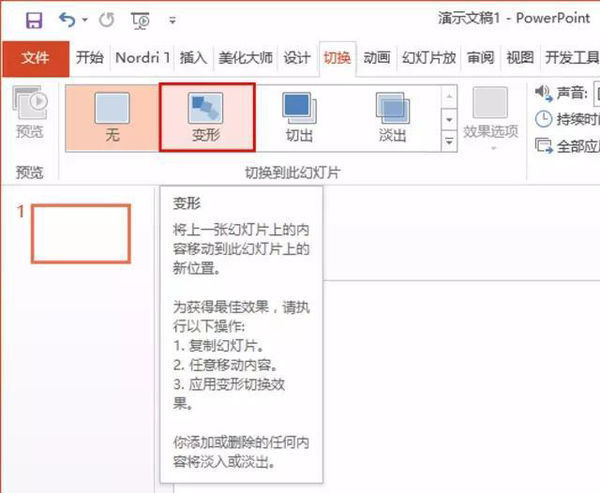Select the 无 transition

pos(112,118)
